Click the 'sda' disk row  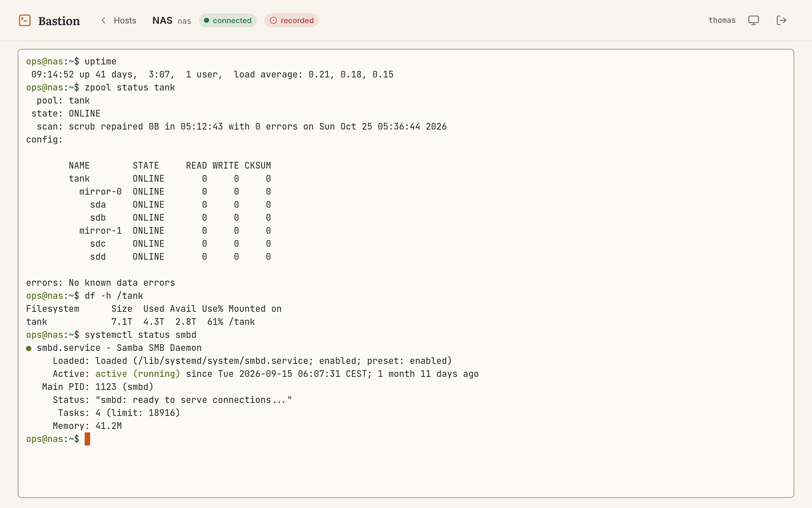tap(180, 204)
